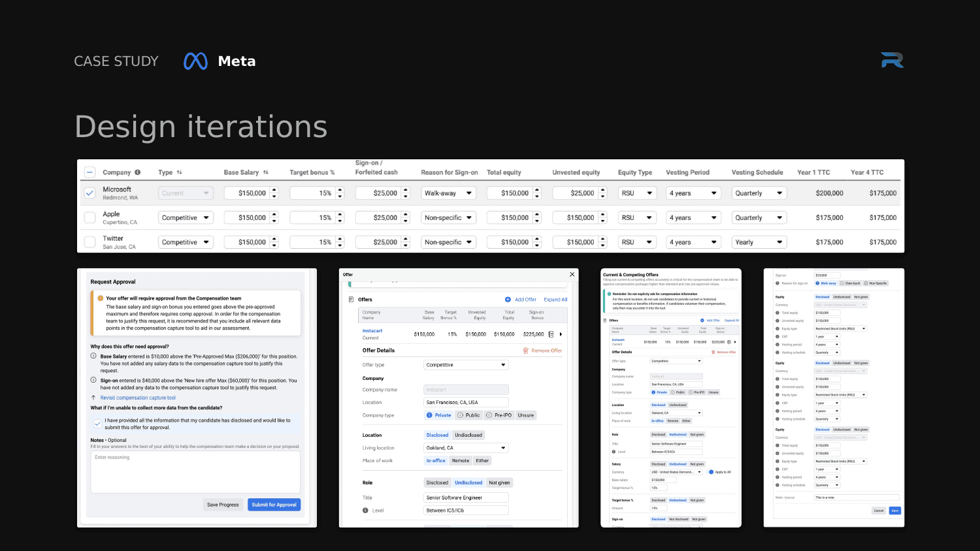The height and width of the screenshot is (551, 980).
Task: Check the Apple row checkbox
Action: 90,217
